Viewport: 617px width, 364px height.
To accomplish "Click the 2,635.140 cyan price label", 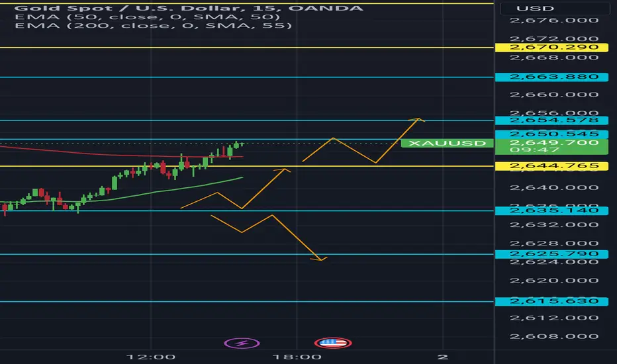I will coord(551,210).
